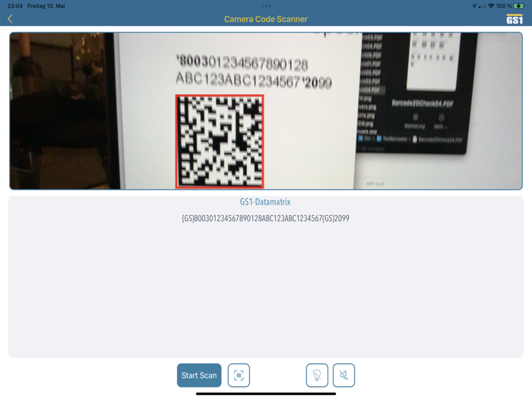This screenshot has width=532, height=399.
Task: Select the decoded string starting {GS}8003
Action: tap(266, 218)
